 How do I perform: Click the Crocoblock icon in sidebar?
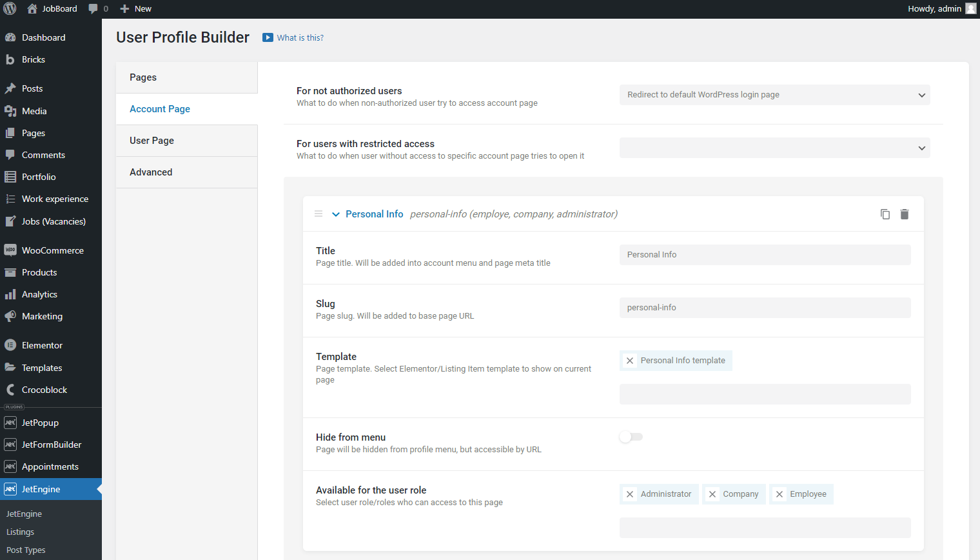[10, 390]
